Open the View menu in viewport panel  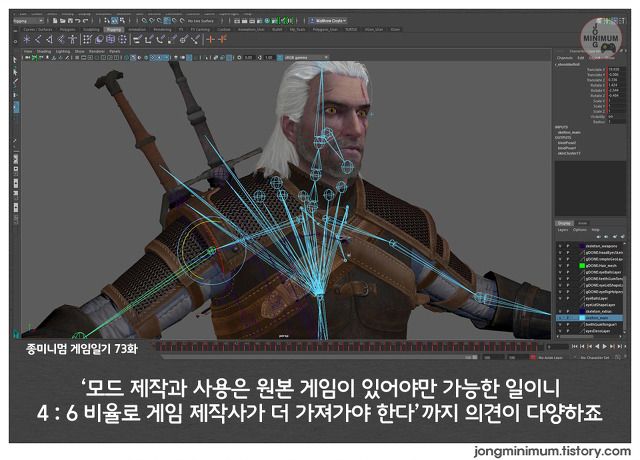tap(28, 51)
